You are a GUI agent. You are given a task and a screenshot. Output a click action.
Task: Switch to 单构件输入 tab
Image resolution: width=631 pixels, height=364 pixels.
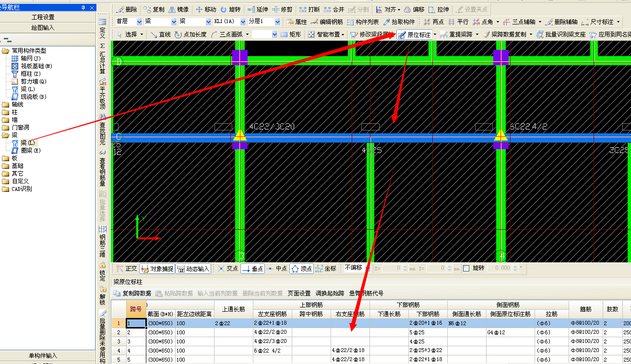tap(43, 355)
